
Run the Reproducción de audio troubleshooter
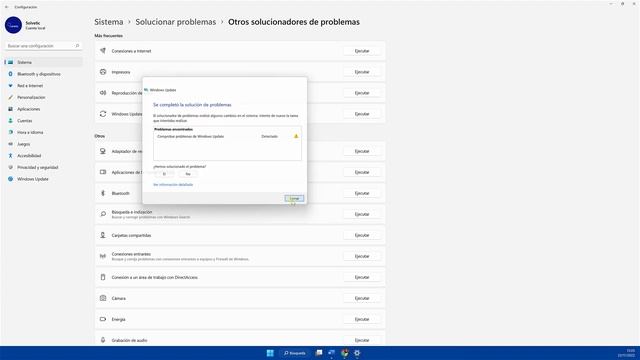(362, 93)
